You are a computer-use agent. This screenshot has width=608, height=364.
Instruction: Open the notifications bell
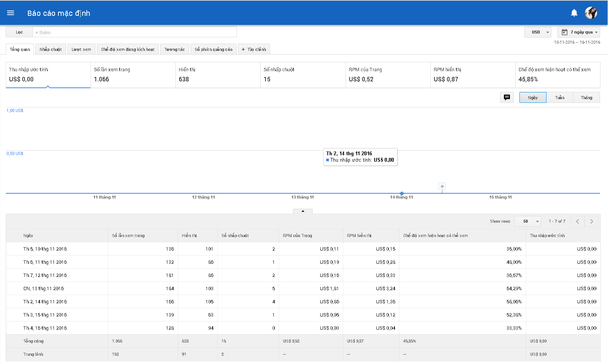[574, 13]
